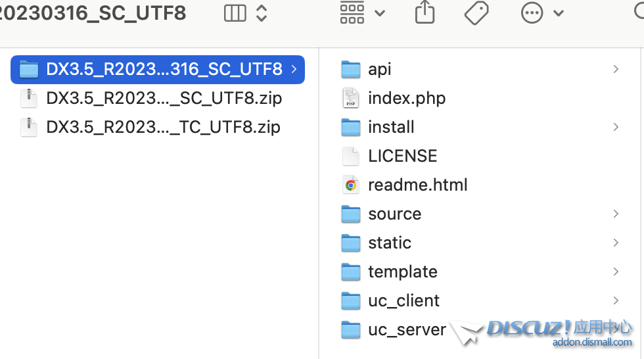Open the group-by dropdown chevron
The height and width of the screenshot is (359, 644).
(x=380, y=13)
